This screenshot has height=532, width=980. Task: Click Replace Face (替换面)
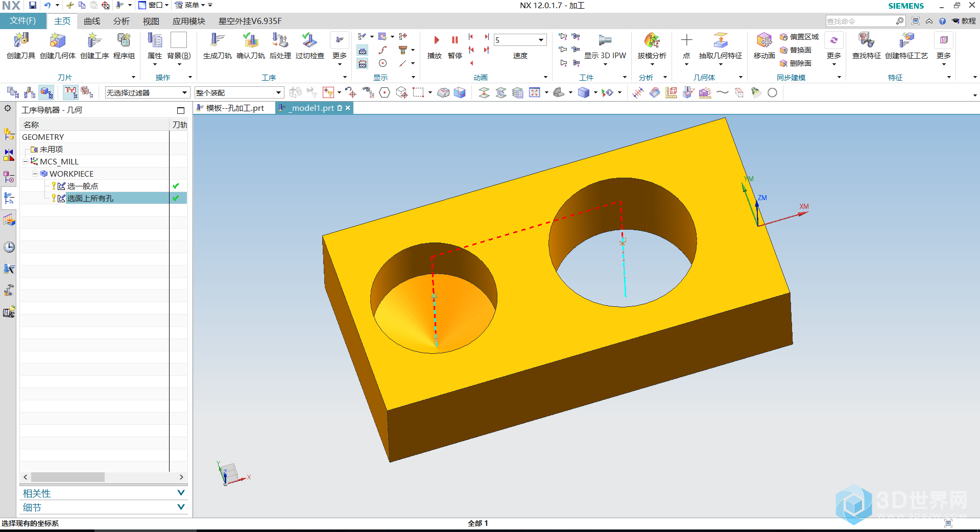point(796,50)
